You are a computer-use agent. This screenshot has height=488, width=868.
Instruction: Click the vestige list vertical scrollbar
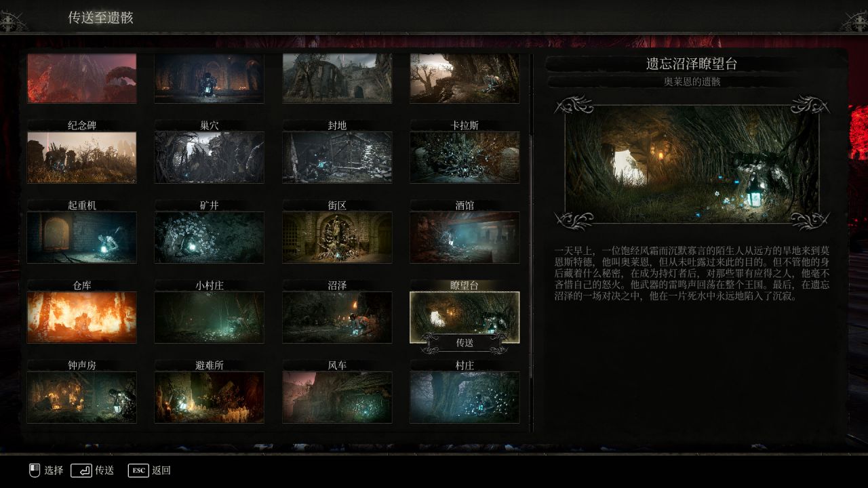point(531,244)
